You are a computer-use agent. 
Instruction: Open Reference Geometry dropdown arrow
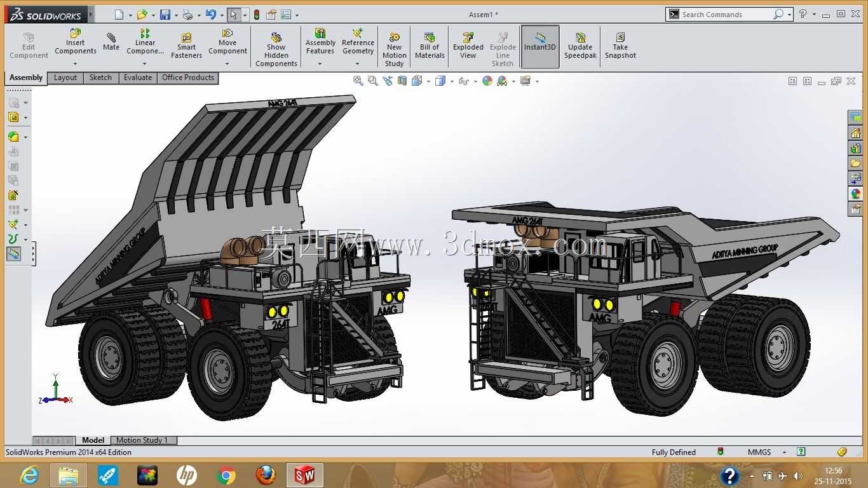[x=357, y=64]
